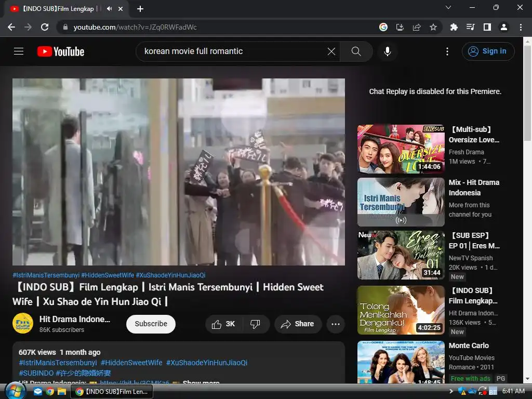Open SUB ESP EP 01 title
The width and height of the screenshot is (532, 399).
tap(474, 241)
